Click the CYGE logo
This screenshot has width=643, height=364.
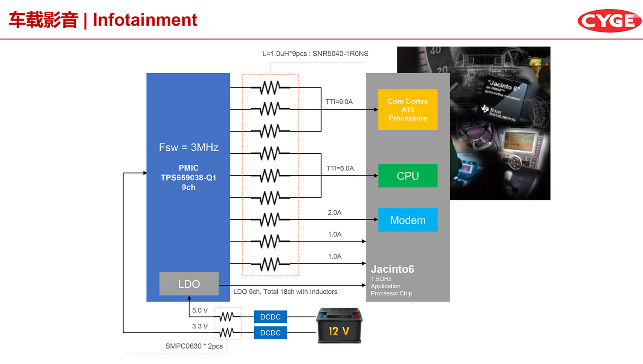(609, 21)
